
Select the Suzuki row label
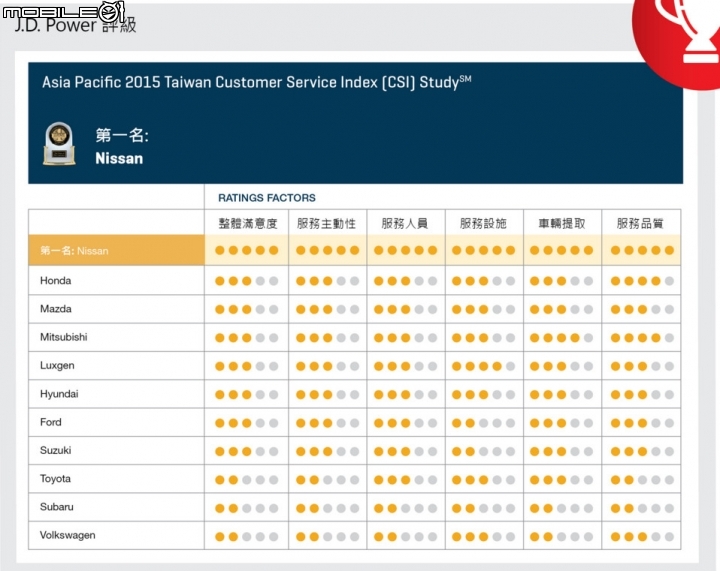point(56,450)
